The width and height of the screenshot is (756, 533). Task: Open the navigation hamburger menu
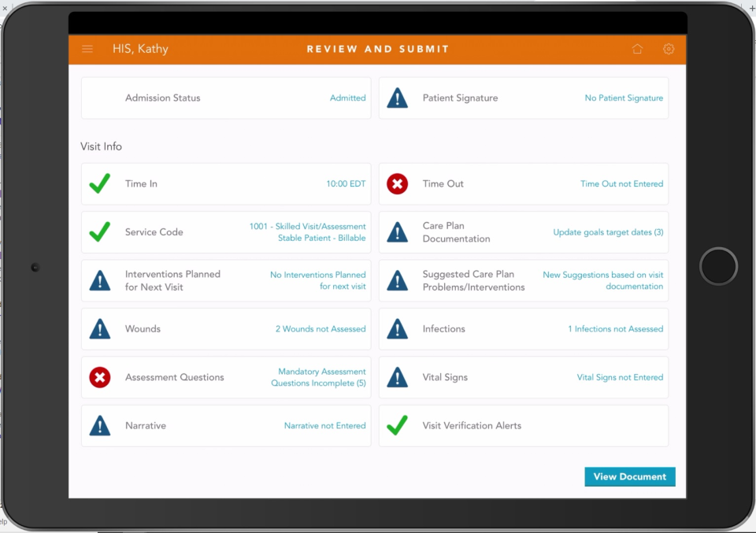click(87, 49)
